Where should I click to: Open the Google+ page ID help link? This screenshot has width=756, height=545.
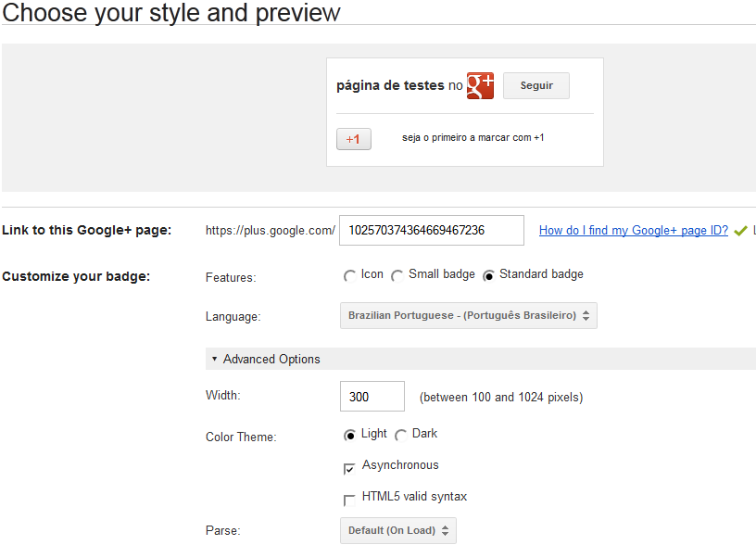click(x=633, y=231)
